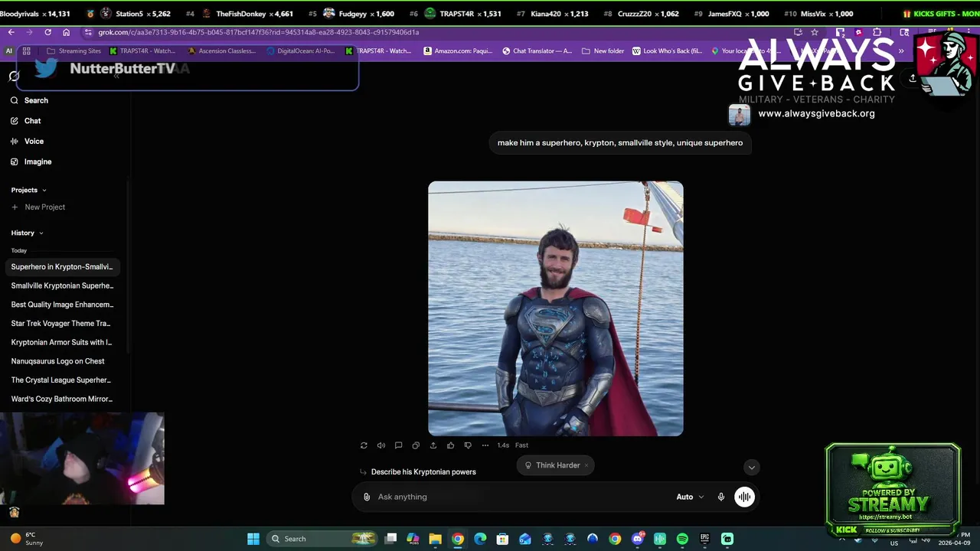Image resolution: width=980 pixels, height=551 pixels.
Task: Open the New folder bookmark folder
Action: click(x=603, y=51)
